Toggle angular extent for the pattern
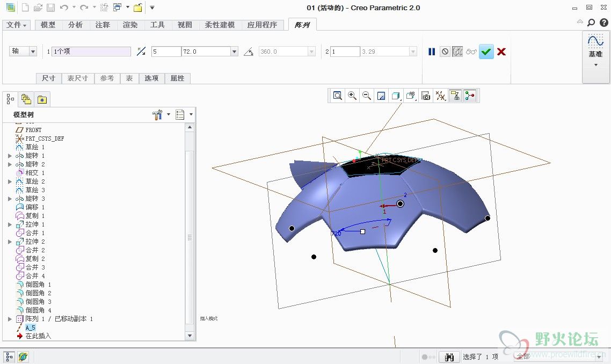611x364 pixels. (x=249, y=52)
